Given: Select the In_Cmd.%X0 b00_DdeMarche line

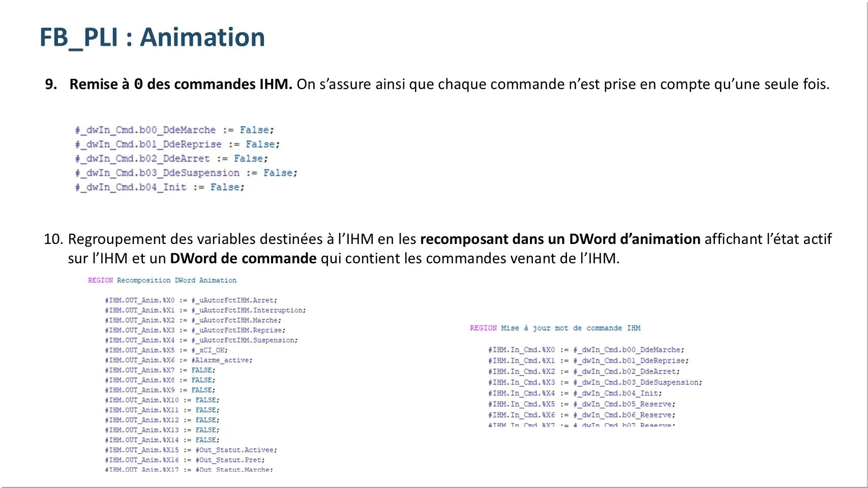Looking at the screenshot, I should (x=586, y=350).
